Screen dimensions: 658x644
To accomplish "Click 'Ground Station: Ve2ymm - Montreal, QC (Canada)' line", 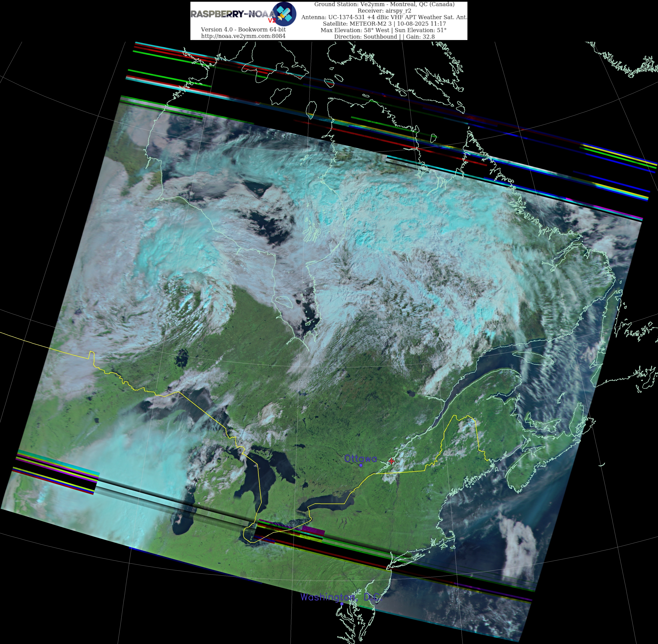I will 385,4.
